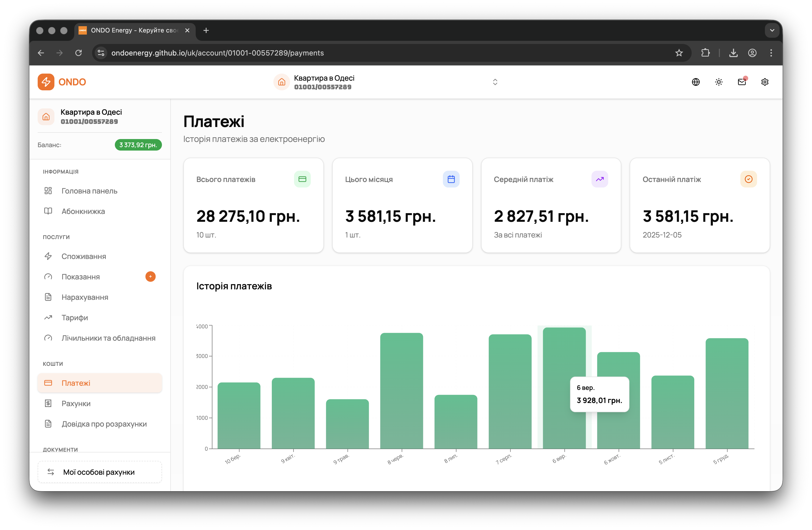Open Довідка про розрахунки link
This screenshot has width=812, height=530.
point(104,424)
